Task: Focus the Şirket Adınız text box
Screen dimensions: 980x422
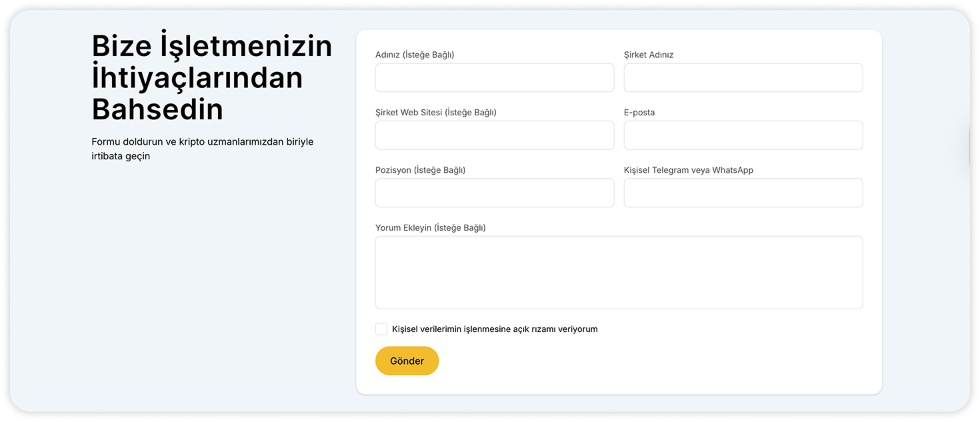Action: coord(743,78)
